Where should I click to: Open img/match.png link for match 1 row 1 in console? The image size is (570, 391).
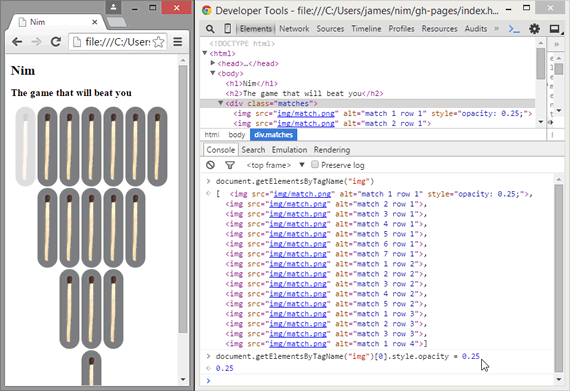302,194
